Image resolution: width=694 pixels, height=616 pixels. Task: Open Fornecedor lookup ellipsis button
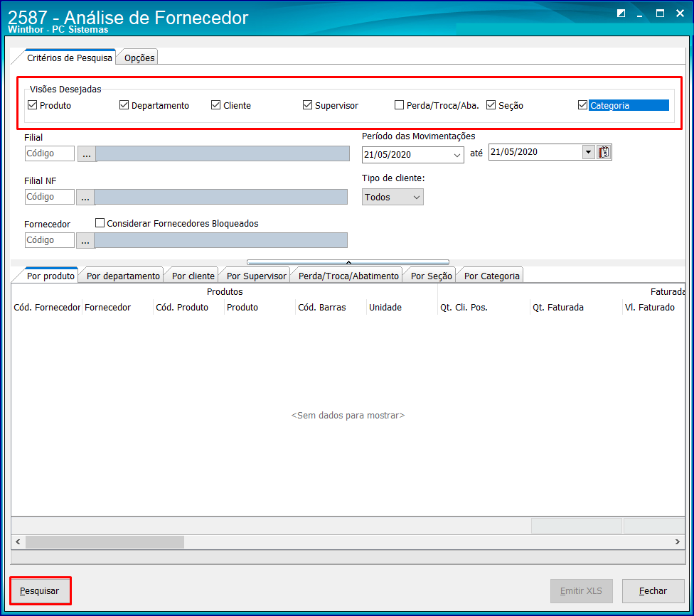pyautogui.click(x=85, y=241)
